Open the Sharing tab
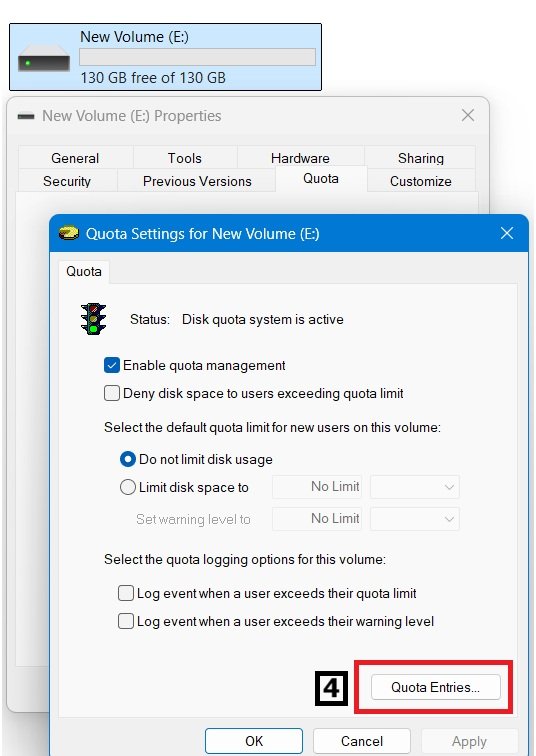 [420, 158]
